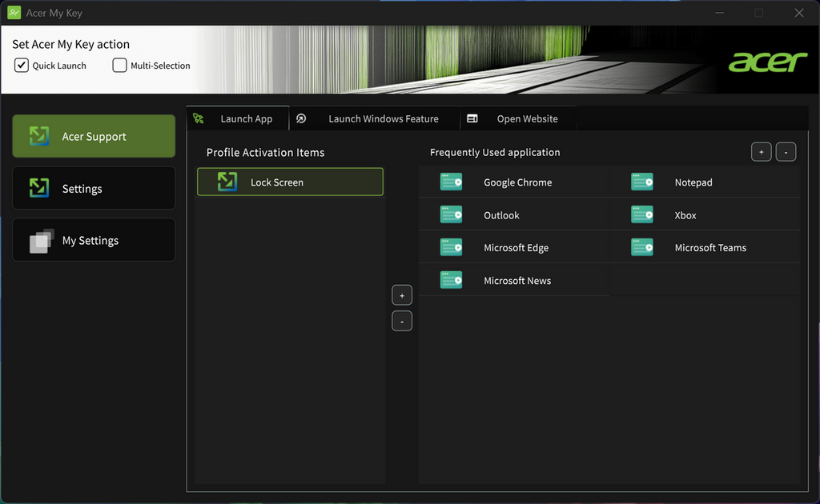Click the Xbox app icon
The image size is (820, 504).
pyautogui.click(x=642, y=214)
